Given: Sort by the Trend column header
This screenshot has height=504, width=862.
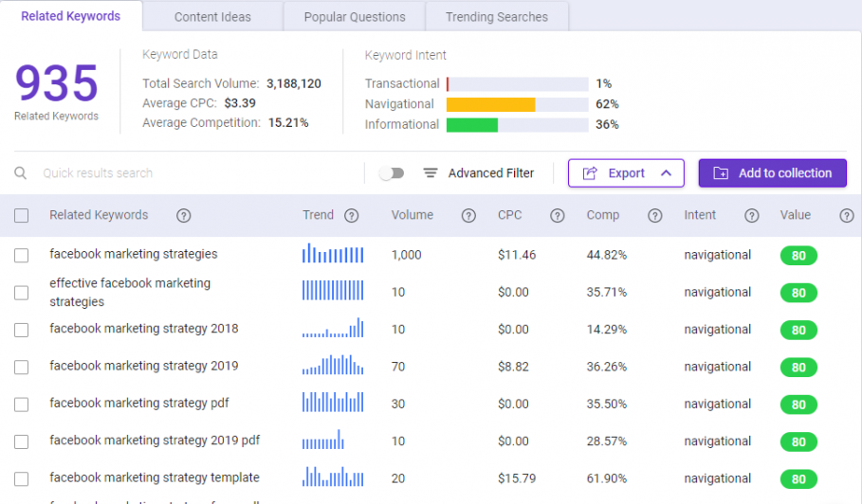Looking at the screenshot, I should (x=318, y=215).
